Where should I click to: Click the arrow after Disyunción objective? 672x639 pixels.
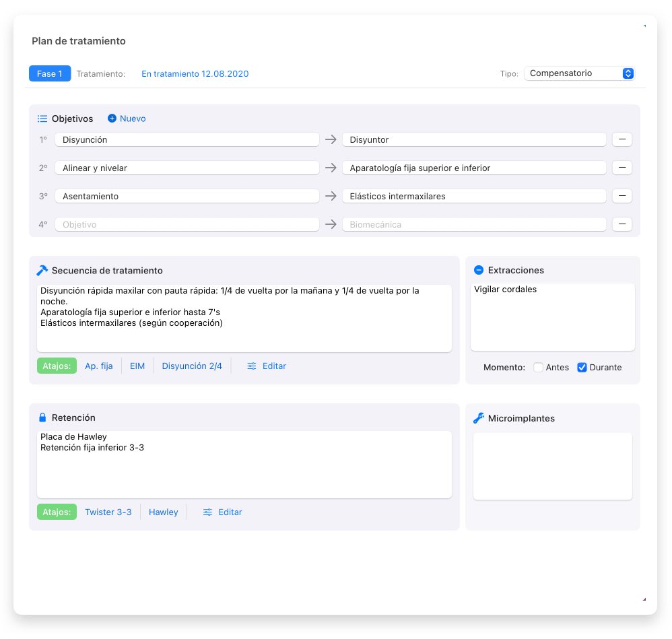[331, 139]
